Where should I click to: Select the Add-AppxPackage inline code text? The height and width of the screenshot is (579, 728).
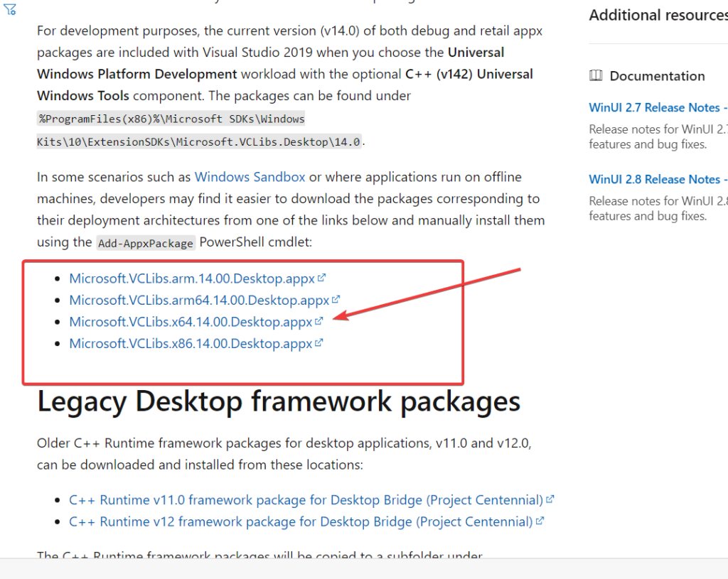[145, 243]
